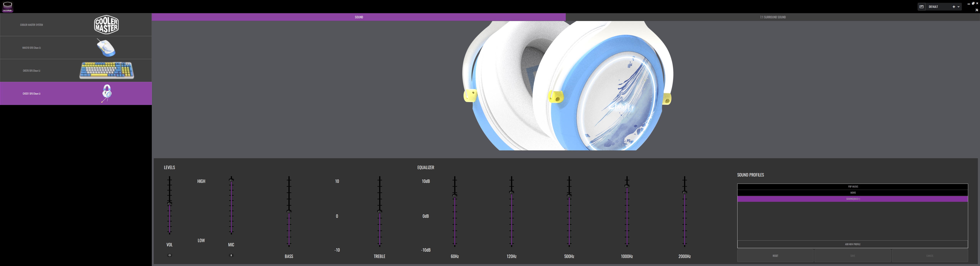980x266 pixels.
Task: Switch to the SOUND tab
Action: pos(359,17)
